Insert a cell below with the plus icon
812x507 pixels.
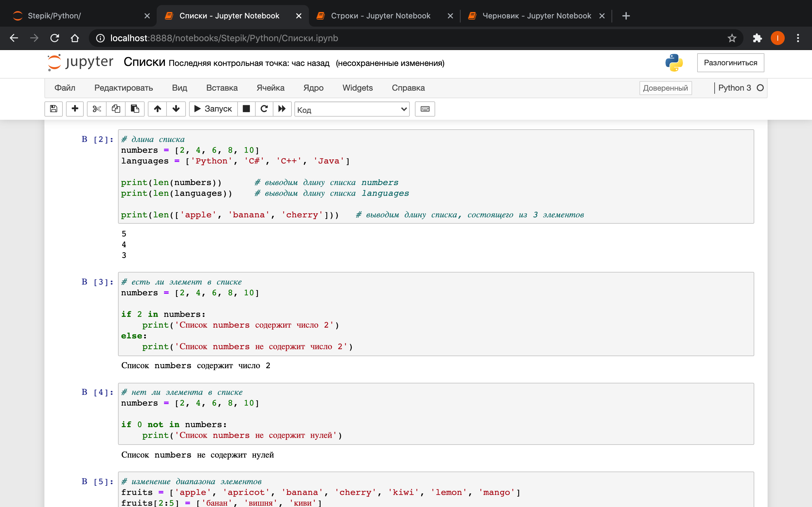75,109
